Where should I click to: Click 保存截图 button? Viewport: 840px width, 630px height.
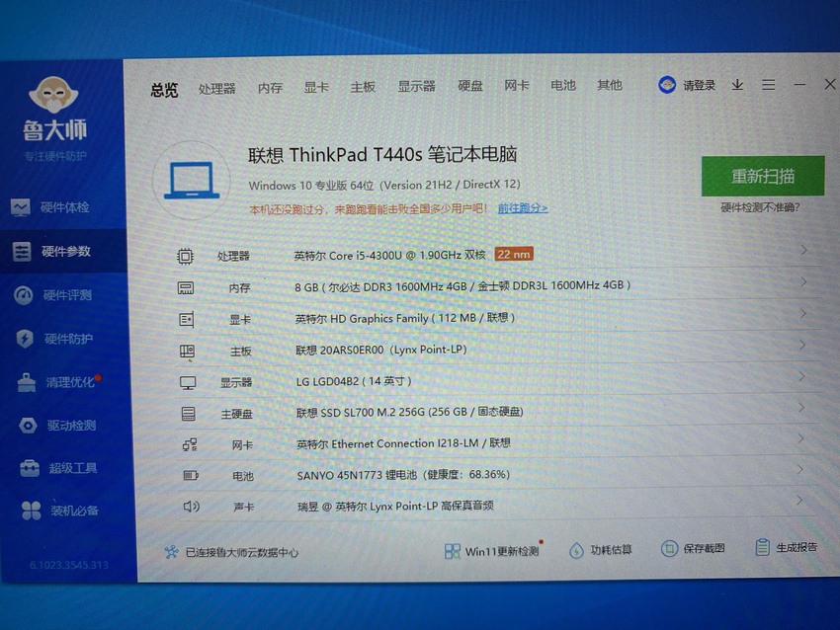click(x=693, y=548)
